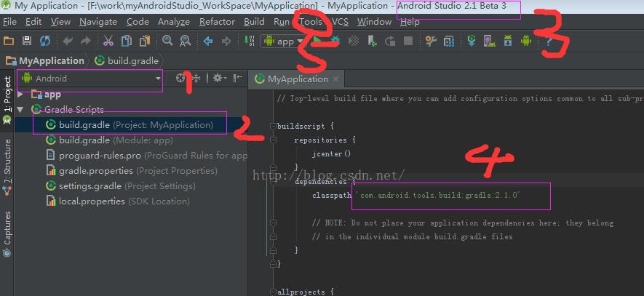Click the Stop square icon
The width and height of the screenshot is (644, 296).
(408, 41)
